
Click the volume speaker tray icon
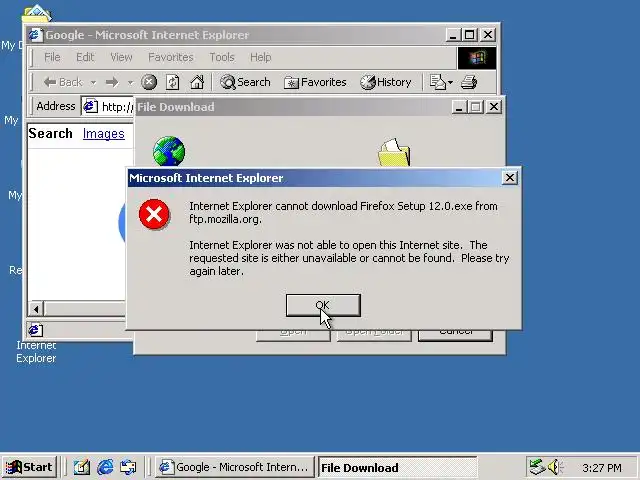click(555, 467)
